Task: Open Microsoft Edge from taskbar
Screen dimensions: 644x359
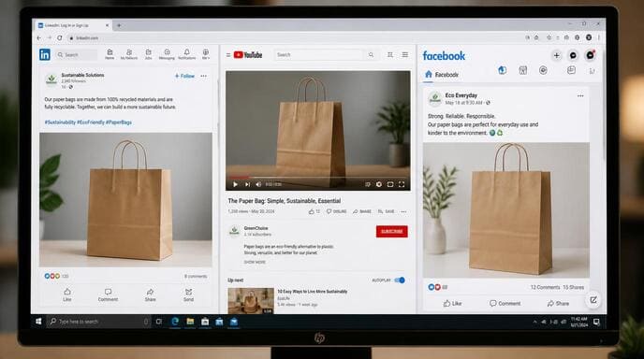Action: 175,322
